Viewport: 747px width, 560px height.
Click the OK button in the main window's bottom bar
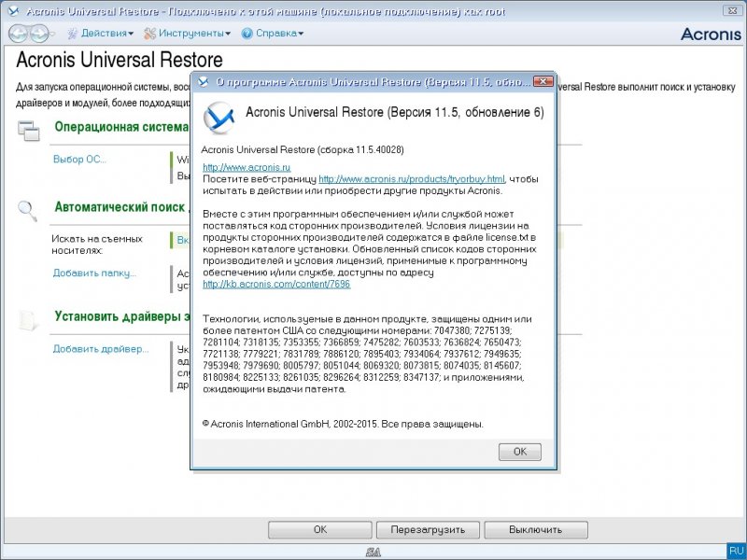[320, 529]
